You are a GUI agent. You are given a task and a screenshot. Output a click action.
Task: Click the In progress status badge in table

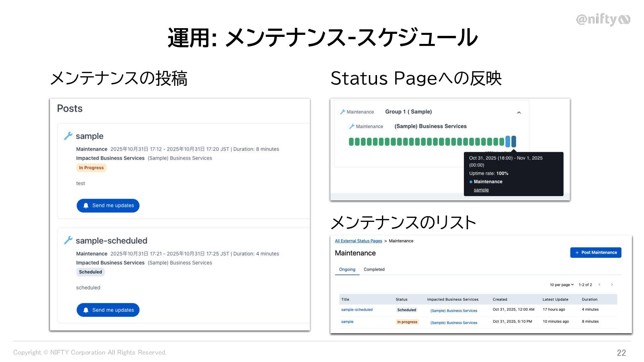tap(407, 322)
